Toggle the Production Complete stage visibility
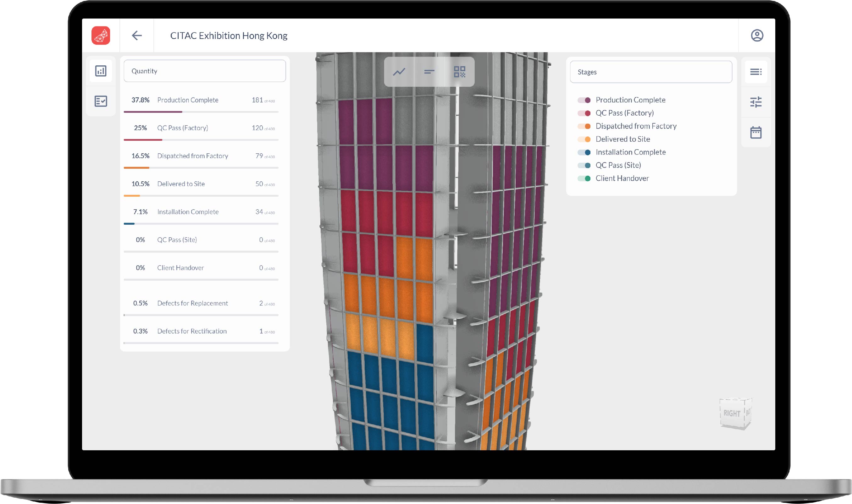Screen dimensions: 852x504 coord(584,100)
